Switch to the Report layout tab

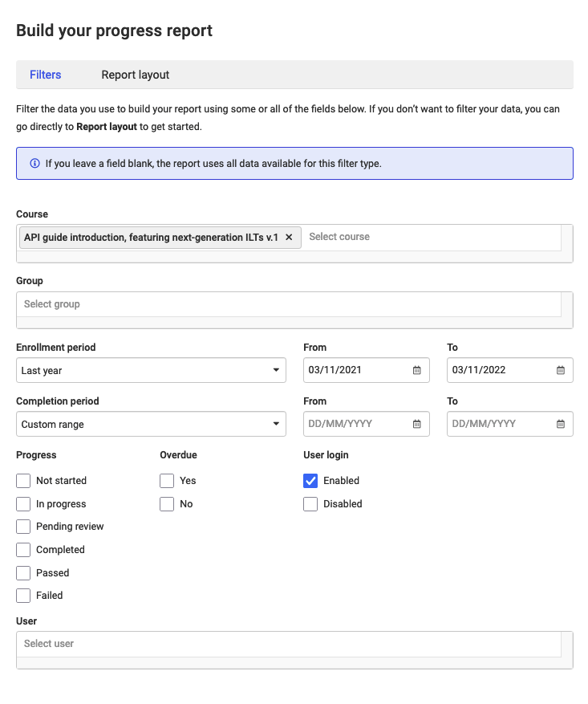coord(135,75)
